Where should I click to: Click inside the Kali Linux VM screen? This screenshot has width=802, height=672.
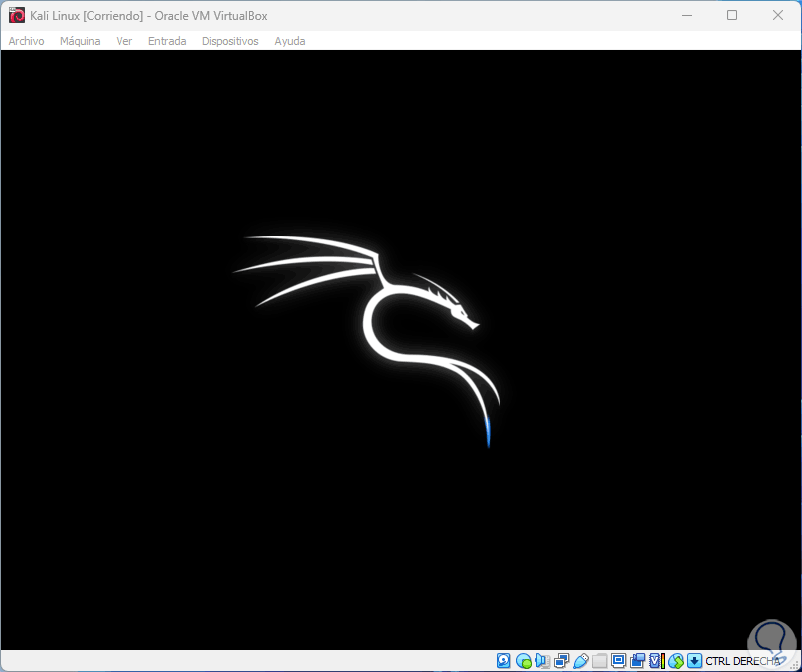pos(401,350)
